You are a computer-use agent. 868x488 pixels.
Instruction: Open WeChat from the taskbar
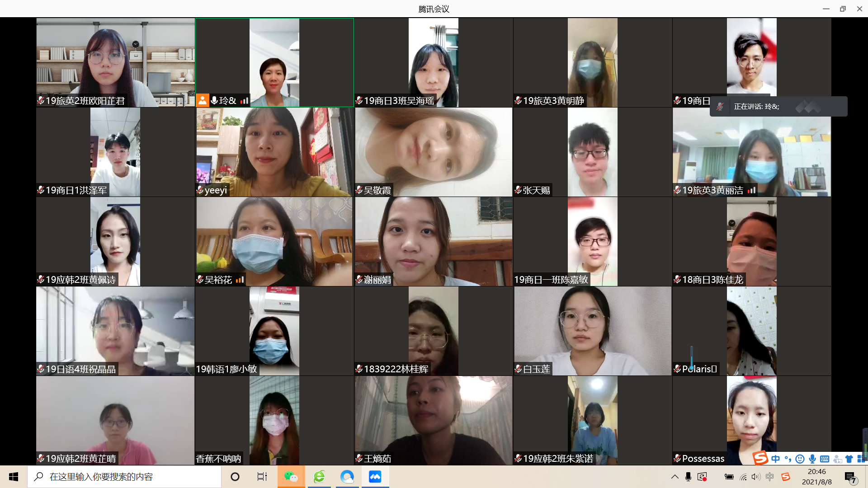tap(291, 477)
